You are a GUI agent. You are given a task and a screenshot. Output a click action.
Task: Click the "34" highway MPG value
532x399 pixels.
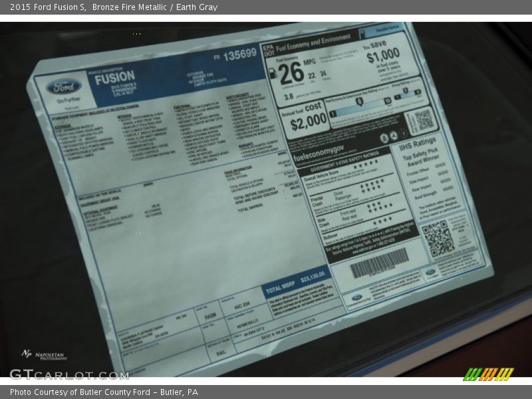pos(323,74)
